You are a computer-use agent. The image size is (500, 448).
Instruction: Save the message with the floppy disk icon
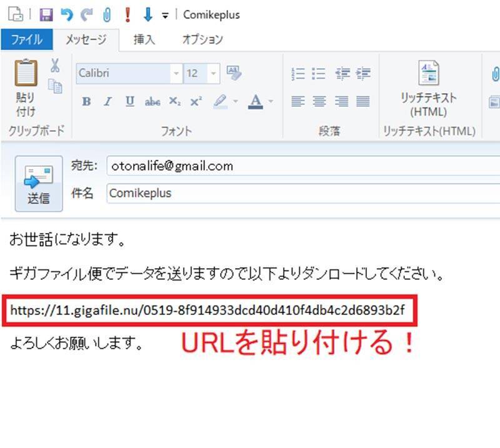(46, 14)
